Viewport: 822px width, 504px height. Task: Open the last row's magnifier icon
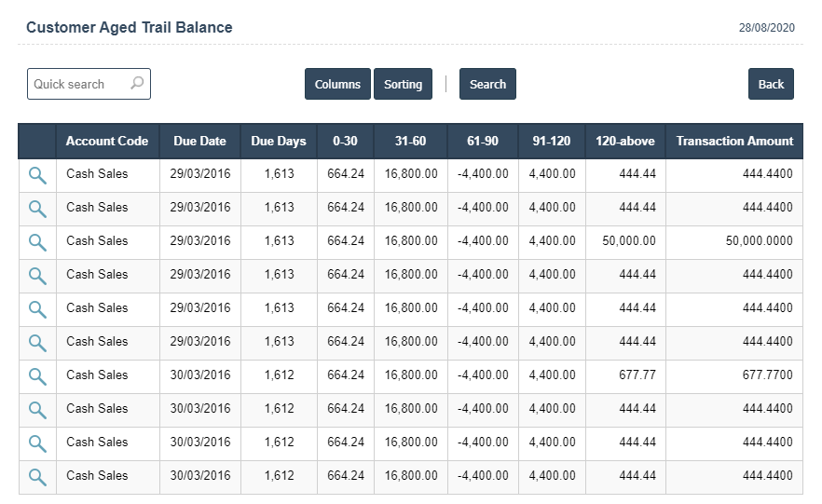pyautogui.click(x=37, y=477)
